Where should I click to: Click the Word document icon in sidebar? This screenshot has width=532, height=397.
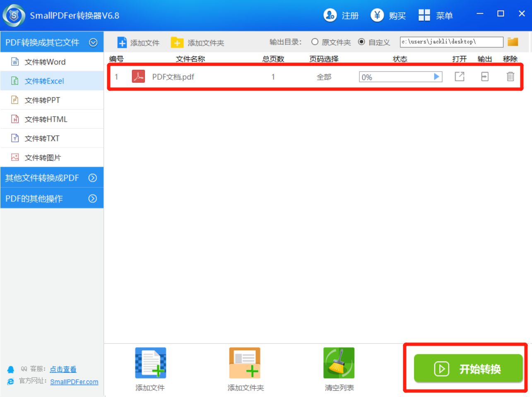[x=15, y=62]
